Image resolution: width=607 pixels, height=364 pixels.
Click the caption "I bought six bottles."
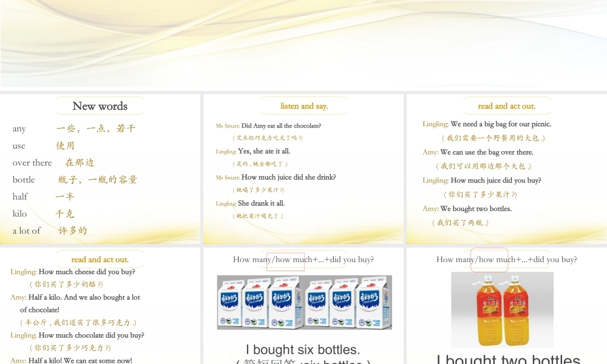(x=303, y=349)
